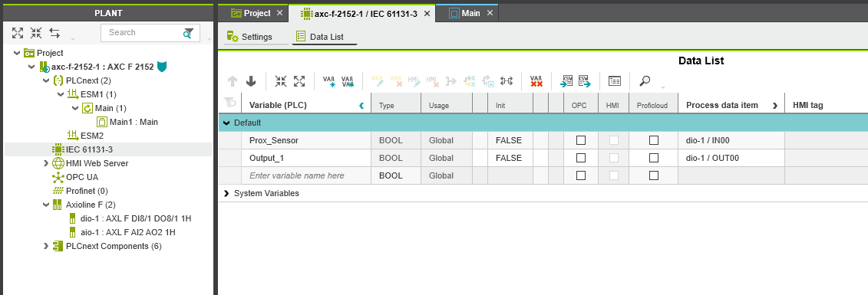Collapse ESM1 (1) node

[61, 94]
